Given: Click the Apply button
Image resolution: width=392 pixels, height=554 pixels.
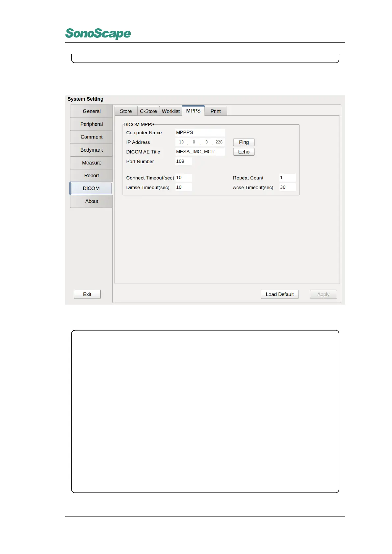Looking at the screenshot, I should click(x=323, y=294).
